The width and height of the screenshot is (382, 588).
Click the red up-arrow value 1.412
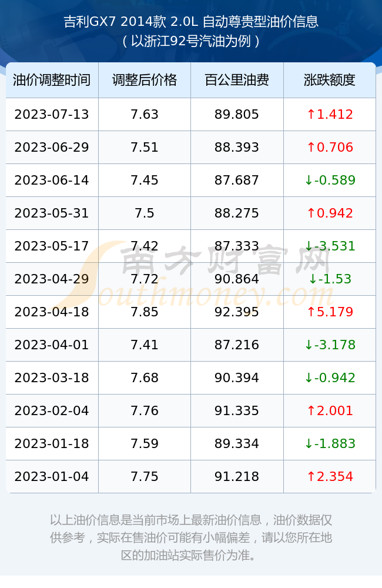pos(330,115)
